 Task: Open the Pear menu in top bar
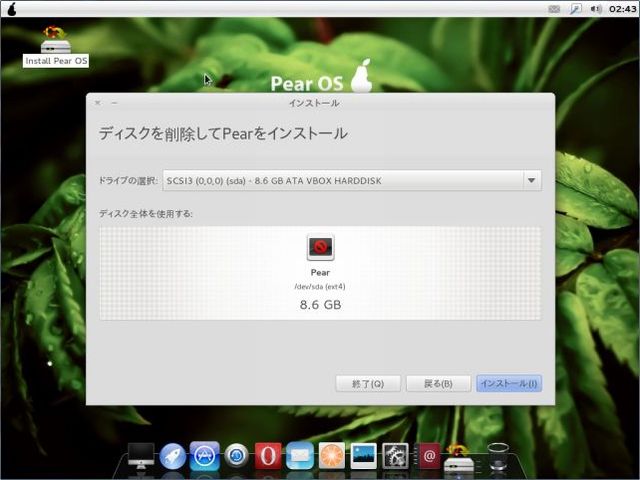[10, 8]
